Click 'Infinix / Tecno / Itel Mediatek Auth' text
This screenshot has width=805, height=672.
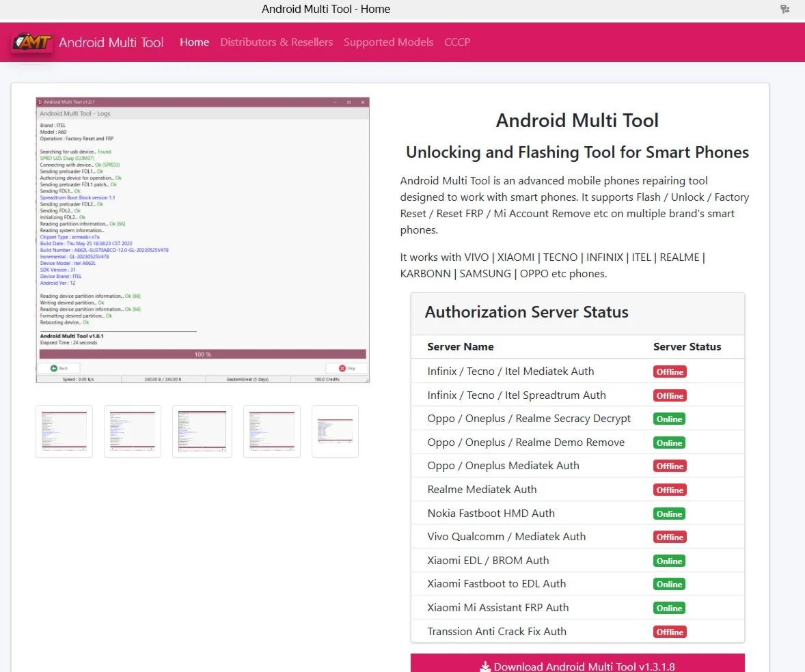(511, 372)
